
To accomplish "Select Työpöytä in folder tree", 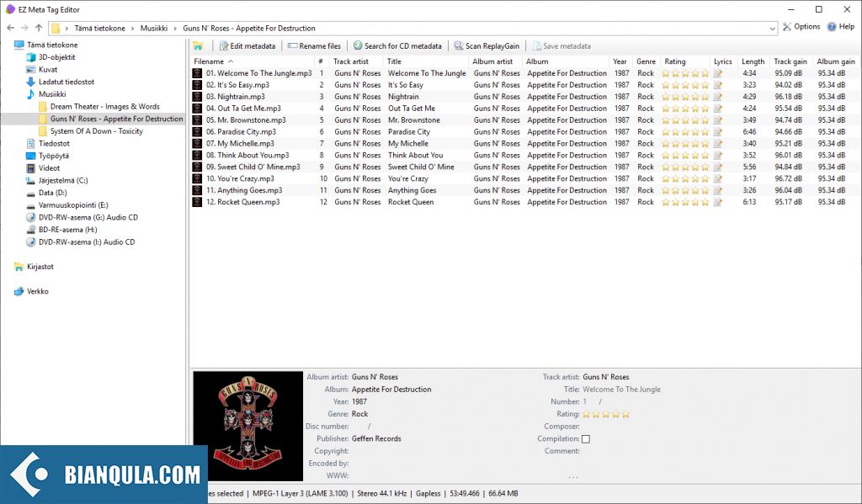I will (54, 157).
